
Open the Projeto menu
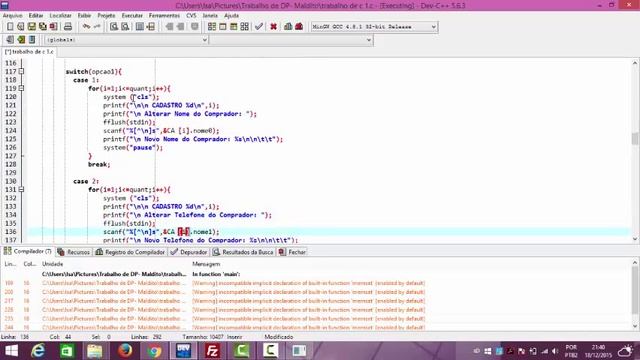pos(106,16)
